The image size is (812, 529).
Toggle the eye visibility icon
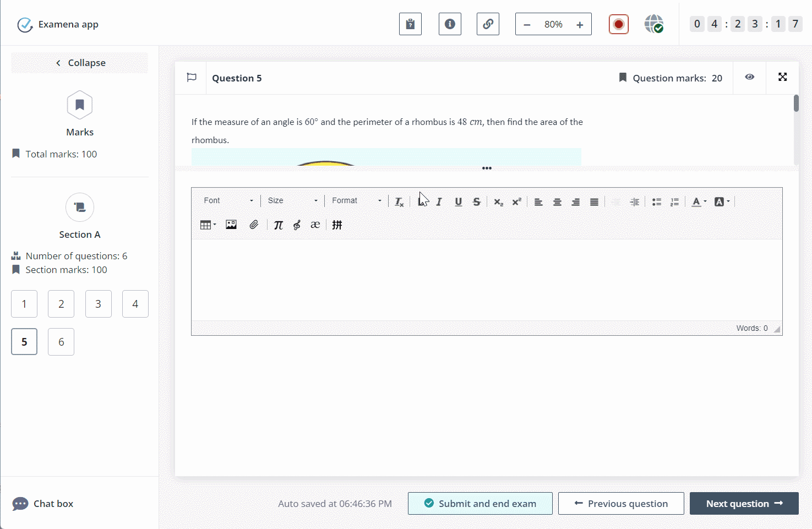(749, 77)
